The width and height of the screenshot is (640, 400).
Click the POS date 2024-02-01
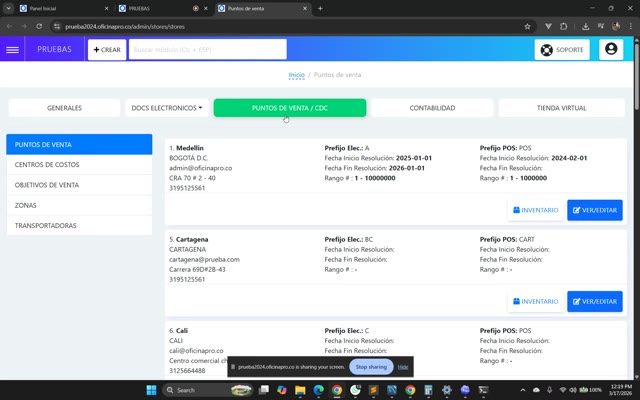click(569, 158)
